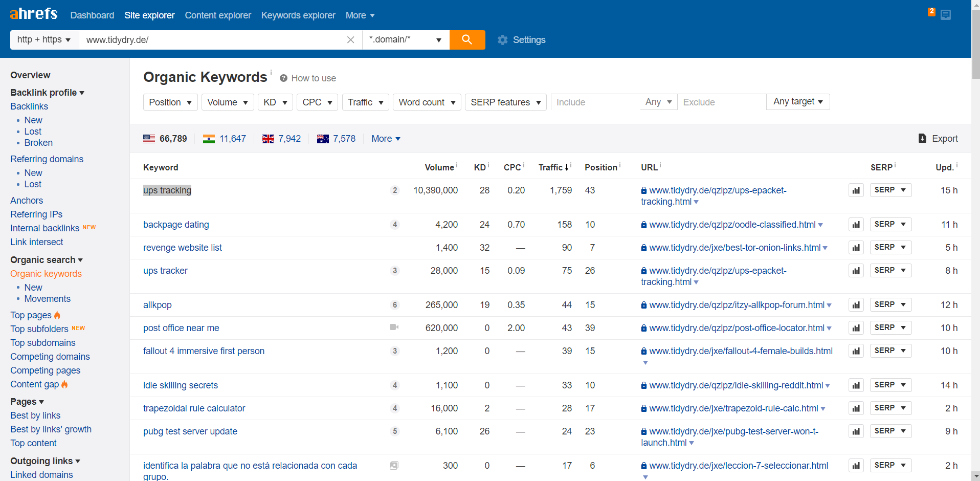The height and width of the screenshot is (481, 980).
Task: Click the How to use help icon
Action: pos(283,78)
